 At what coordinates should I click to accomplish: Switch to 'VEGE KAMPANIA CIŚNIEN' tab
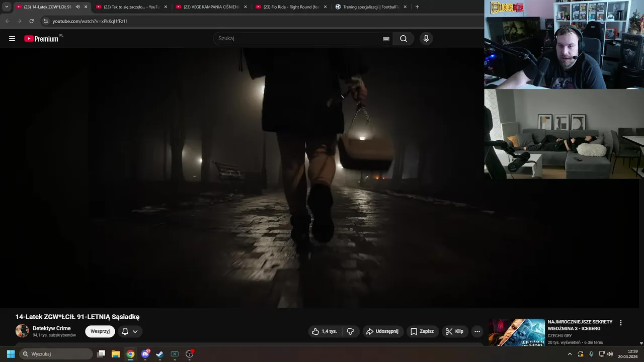click(211, 7)
